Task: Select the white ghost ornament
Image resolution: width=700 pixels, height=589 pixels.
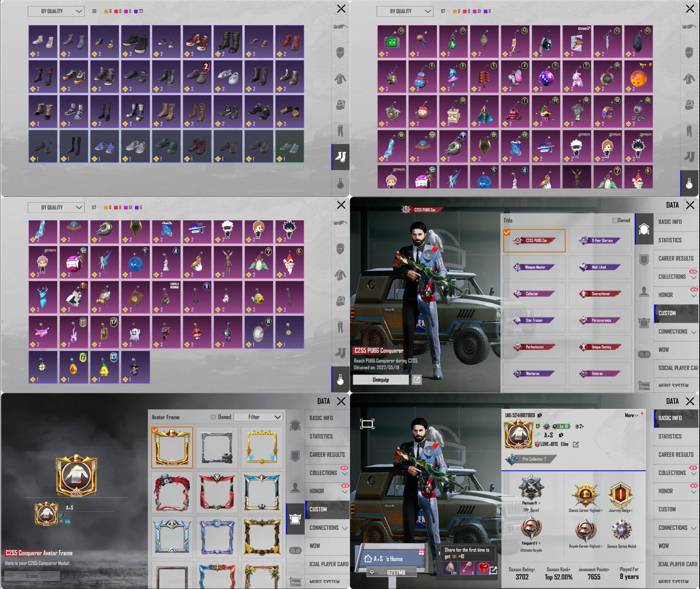Action: click(135, 332)
